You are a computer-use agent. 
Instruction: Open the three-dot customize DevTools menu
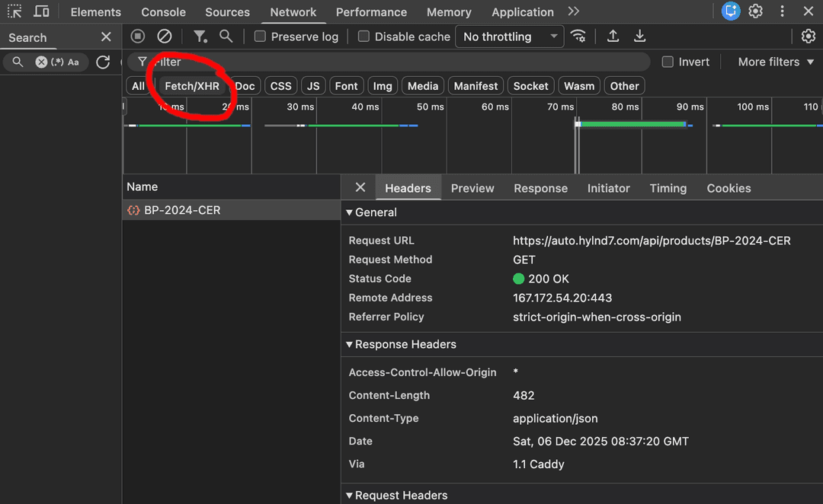(x=782, y=11)
